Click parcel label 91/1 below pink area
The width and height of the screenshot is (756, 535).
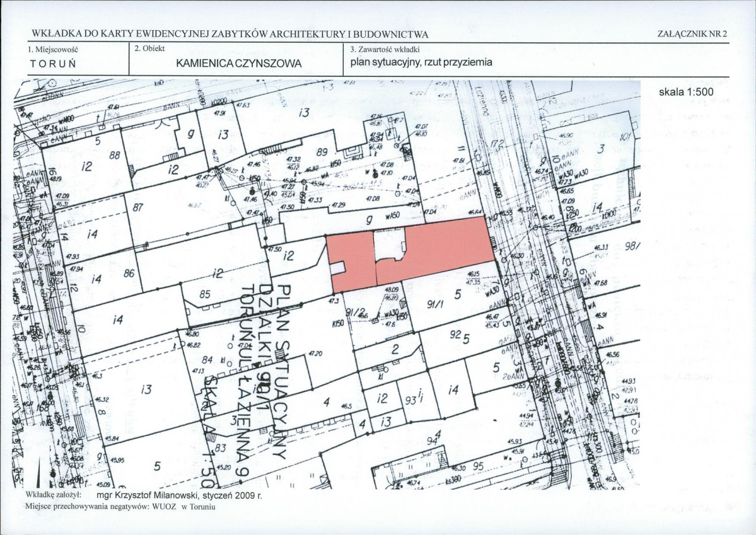point(436,304)
